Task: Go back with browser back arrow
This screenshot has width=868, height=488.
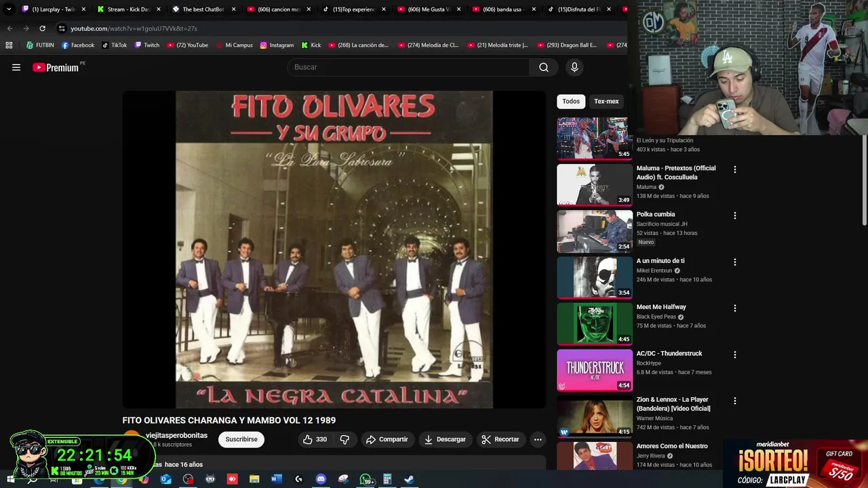Action: pos(9,28)
